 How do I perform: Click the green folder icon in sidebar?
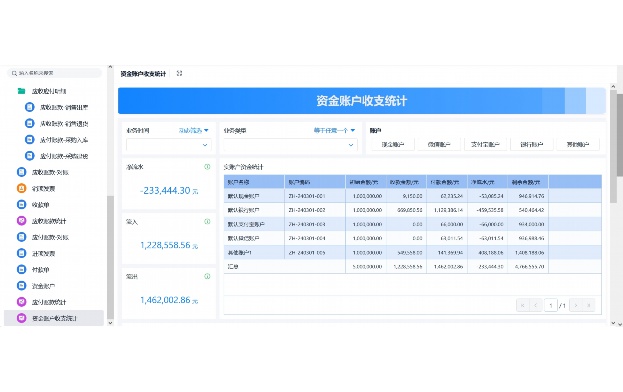click(x=21, y=91)
